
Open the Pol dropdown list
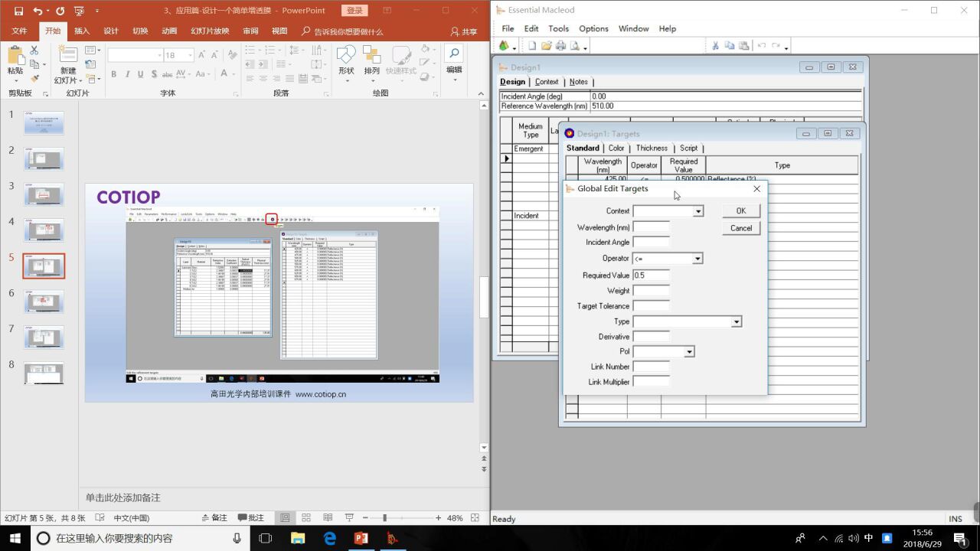[689, 352]
